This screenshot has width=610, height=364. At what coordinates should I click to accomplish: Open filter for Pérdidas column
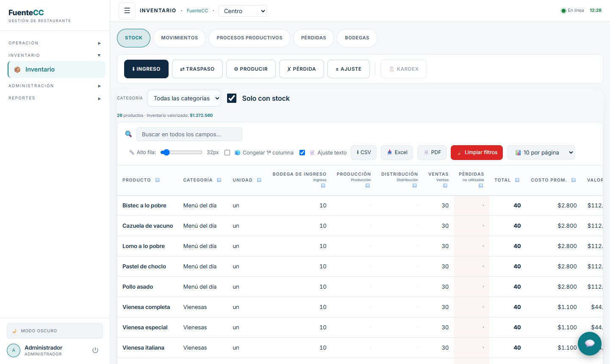point(481,186)
